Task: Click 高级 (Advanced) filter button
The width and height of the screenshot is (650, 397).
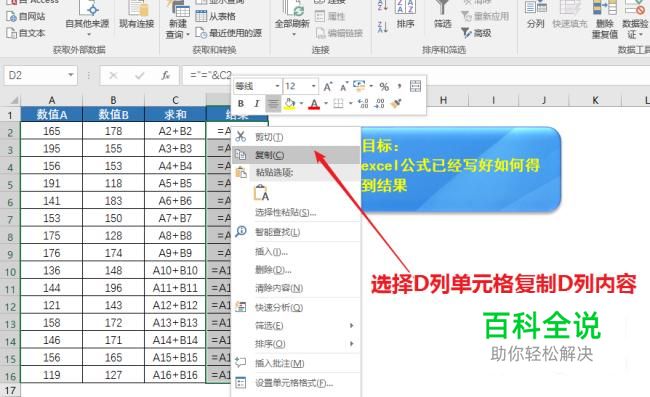Action: pyautogui.click(x=476, y=33)
